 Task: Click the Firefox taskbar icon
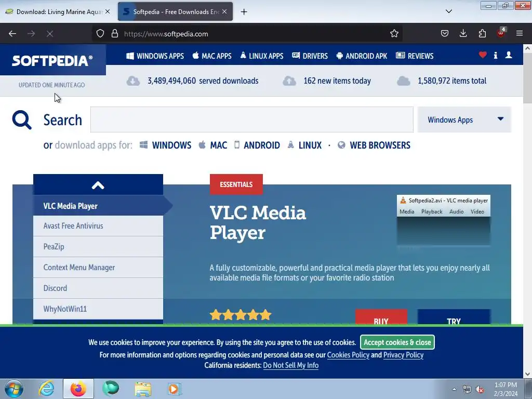[x=78, y=389]
